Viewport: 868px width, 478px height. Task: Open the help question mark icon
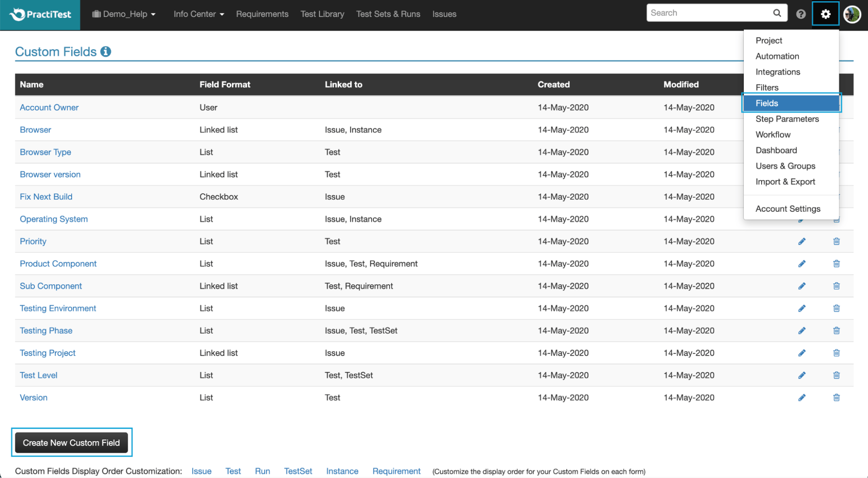[x=800, y=13]
